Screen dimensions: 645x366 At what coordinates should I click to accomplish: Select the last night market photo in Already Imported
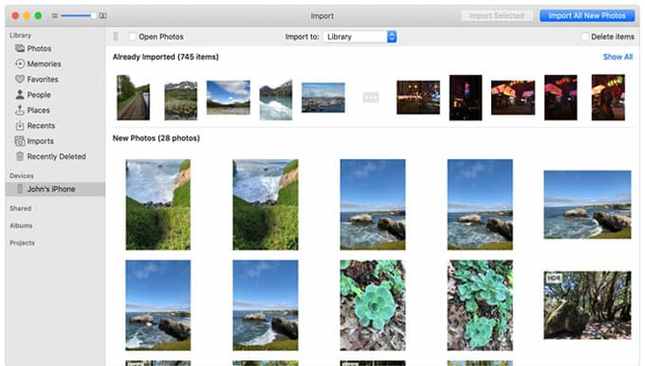tap(608, 97)
